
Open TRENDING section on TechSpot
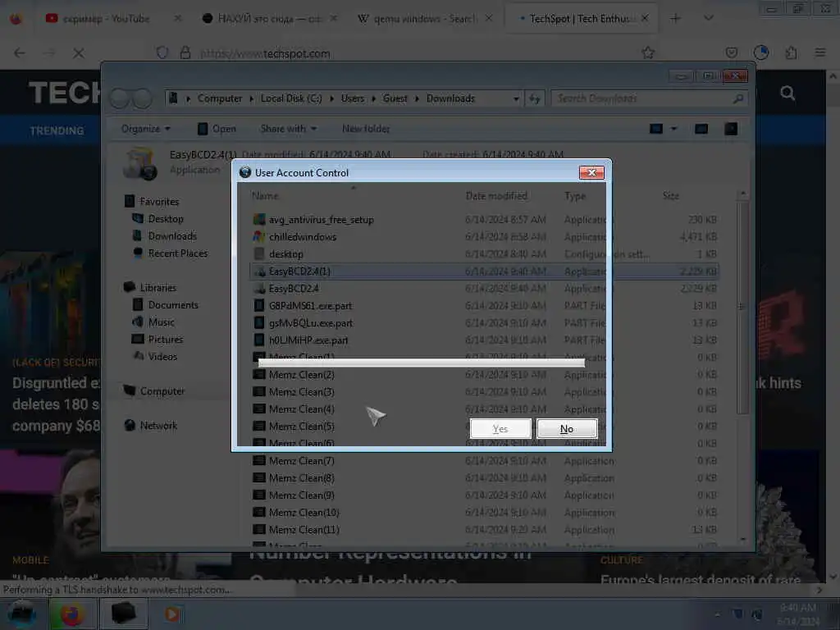[57, 130]
